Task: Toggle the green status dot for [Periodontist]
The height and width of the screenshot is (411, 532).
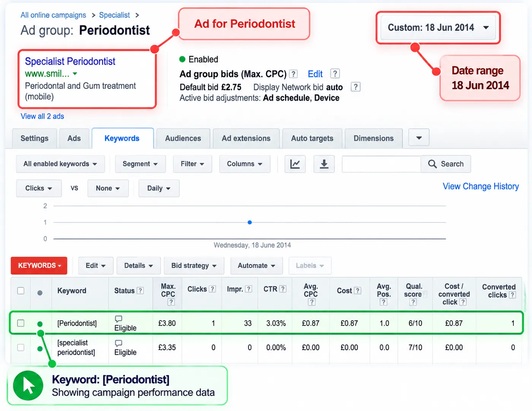Action: 40,324
